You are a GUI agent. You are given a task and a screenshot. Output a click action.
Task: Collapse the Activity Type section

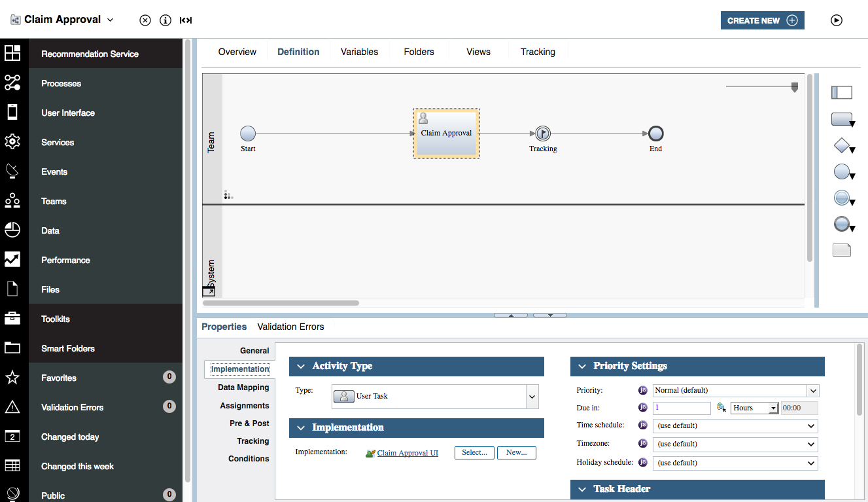click(302, 367)
